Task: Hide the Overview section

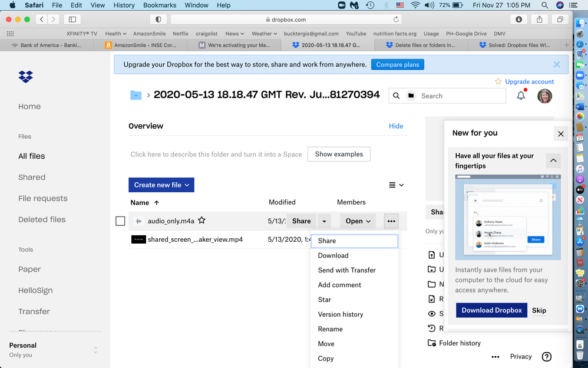Action: (396, 126)
